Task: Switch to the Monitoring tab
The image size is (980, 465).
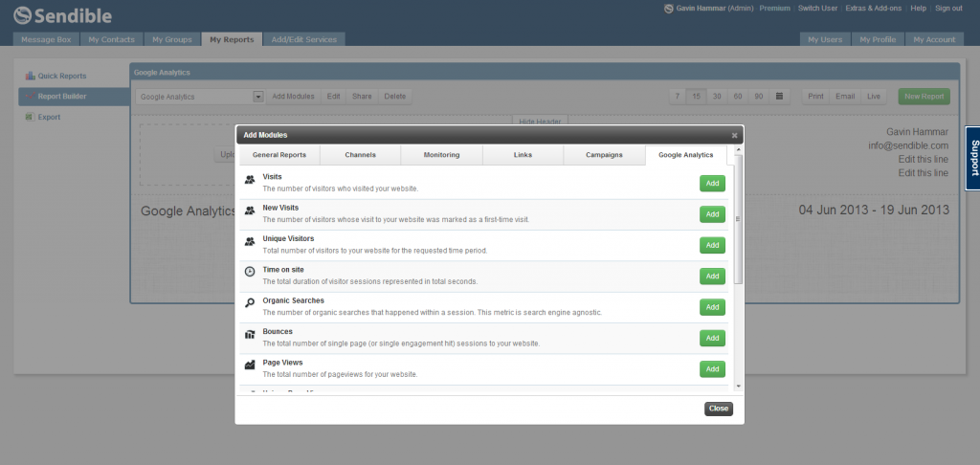Action: pos(442,155)
